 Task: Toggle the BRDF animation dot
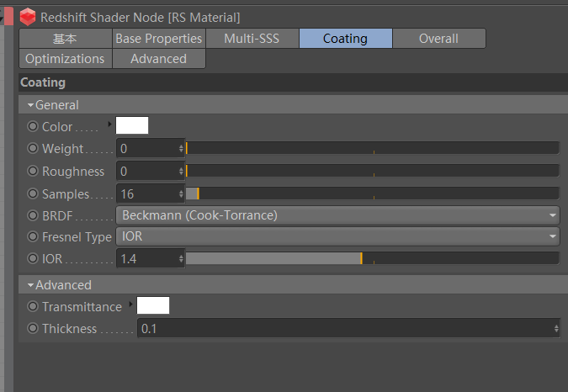pos(33,215)
